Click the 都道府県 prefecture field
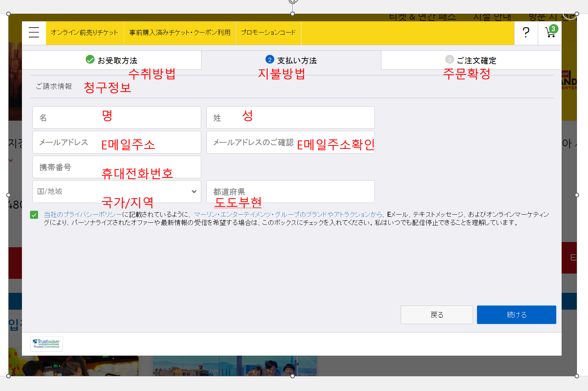This screenshot has height=391, width=588. coord(290,191)
